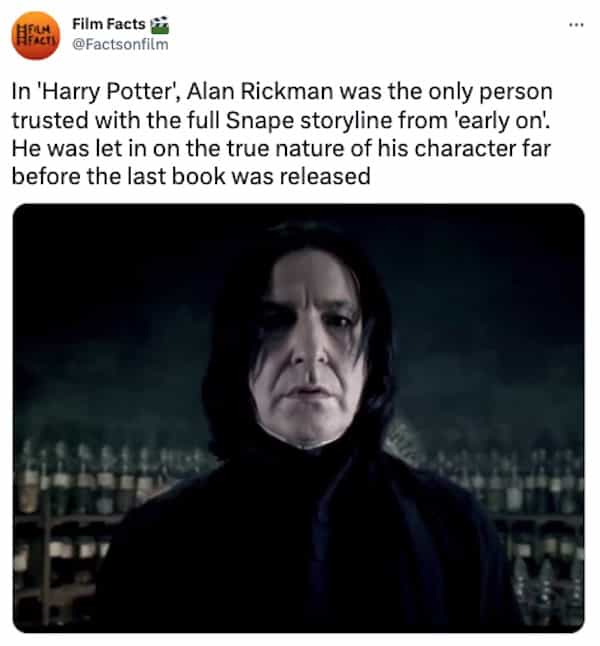This screenshot has height=646, width=600.
Task: Visit the @Factsonfilm handle link
Action: [120, 44]
